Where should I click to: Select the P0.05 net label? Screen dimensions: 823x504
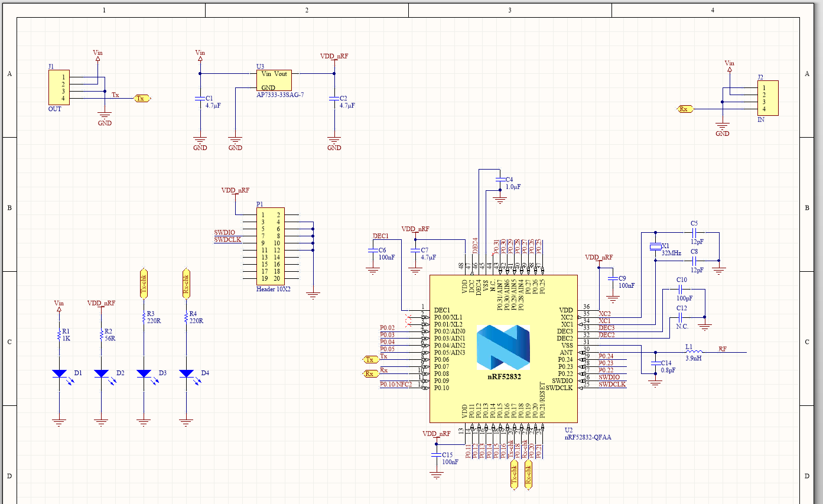pyautogui.click(x=387, y=349)
